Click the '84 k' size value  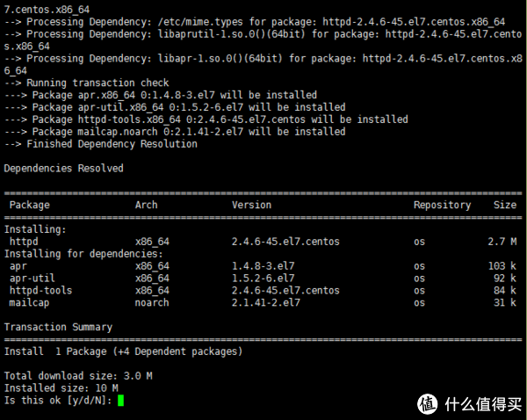(505, 290)
